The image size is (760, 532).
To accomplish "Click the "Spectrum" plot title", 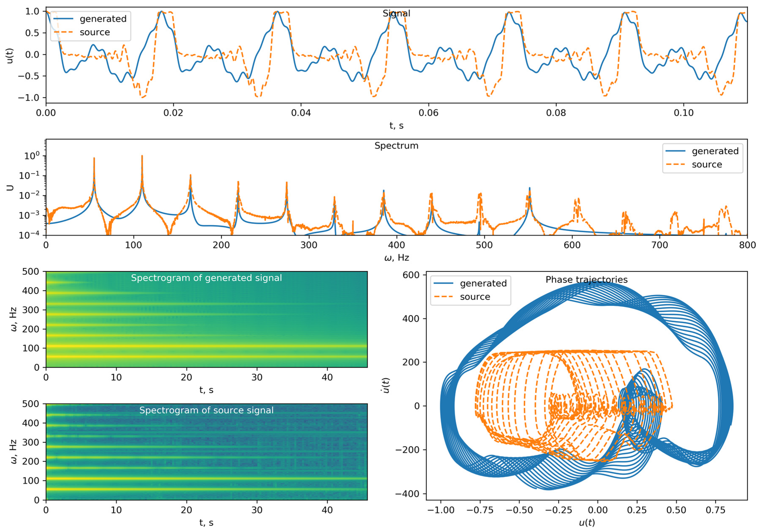I will coord(396,146).
